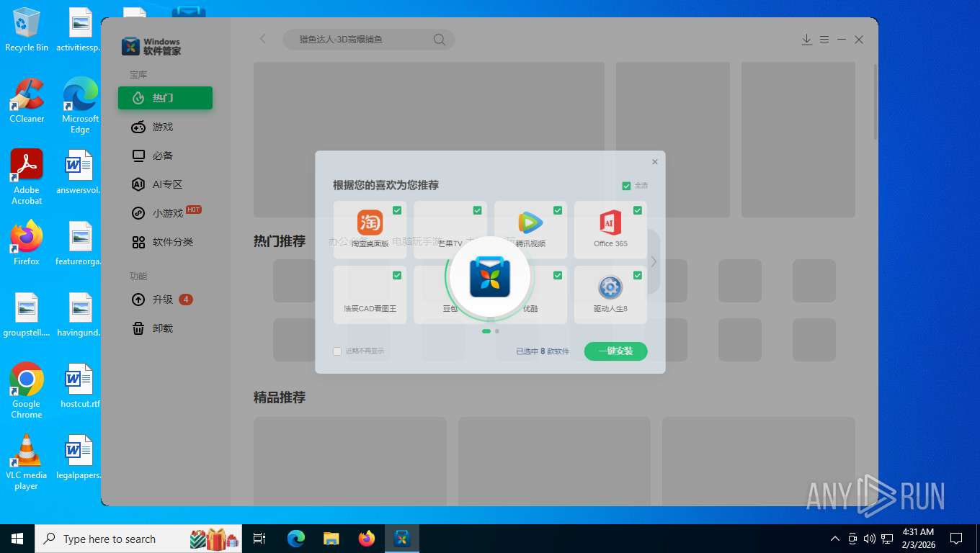Viewport: 980px width, 553px height.
Task: Click the 已选中 8 款软件 text
Action: (543, 351)
